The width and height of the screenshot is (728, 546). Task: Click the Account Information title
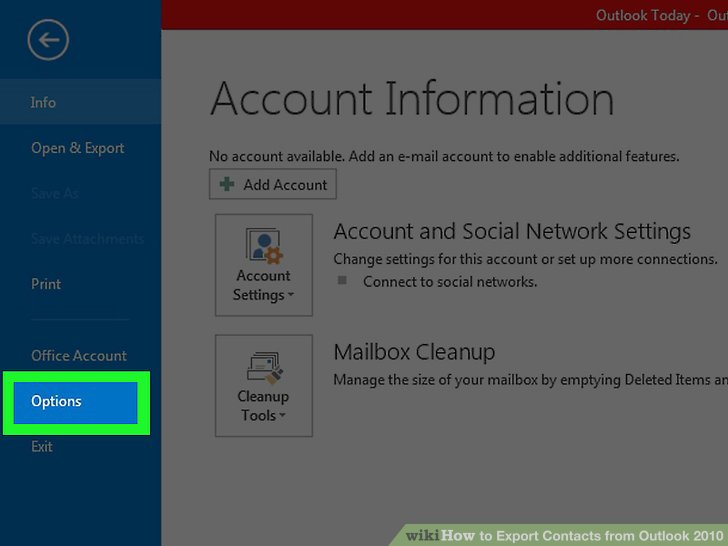click(x=412, y=98)
